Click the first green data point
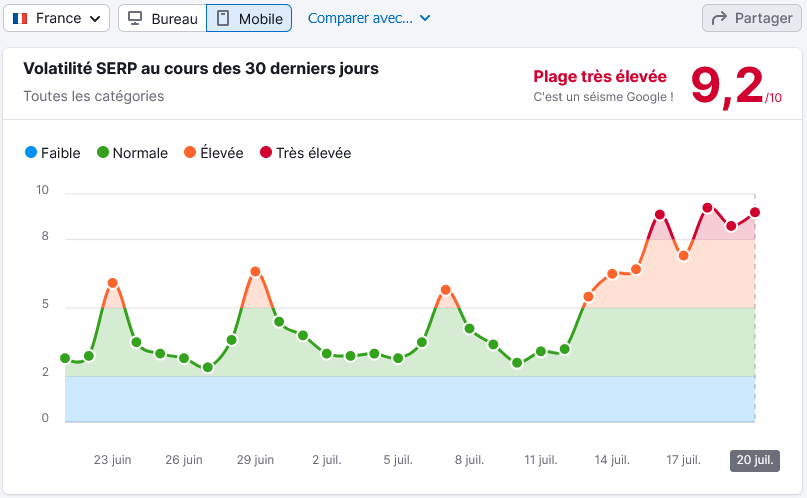Image resolution: width=807 pixels, height=498 pixels. click(x=65, y=358)
